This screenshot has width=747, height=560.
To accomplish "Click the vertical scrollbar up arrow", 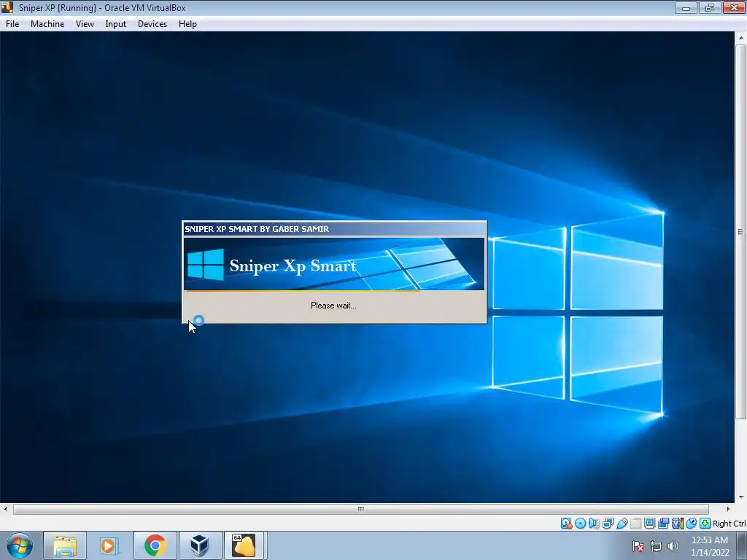I will pyautogui.click(x=740, y=38).
